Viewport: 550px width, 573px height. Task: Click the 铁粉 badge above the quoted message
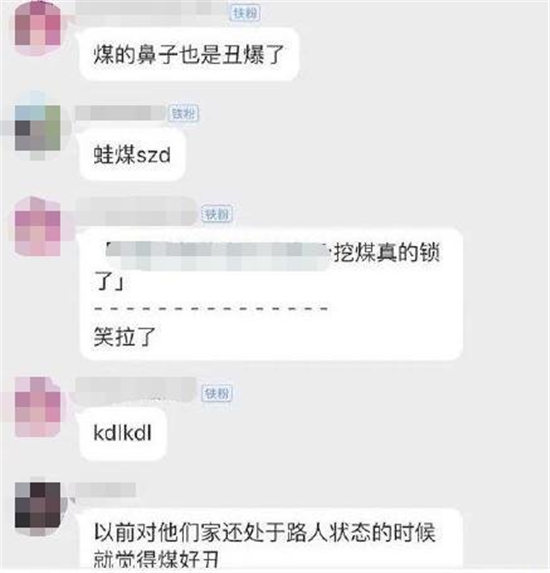click(217, 214)
